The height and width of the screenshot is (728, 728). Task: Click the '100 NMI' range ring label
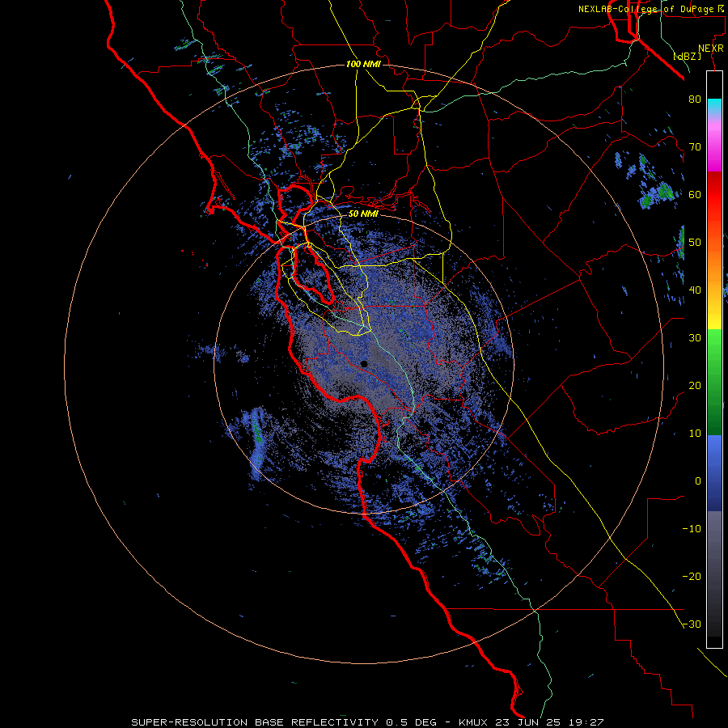coord(363,64)
